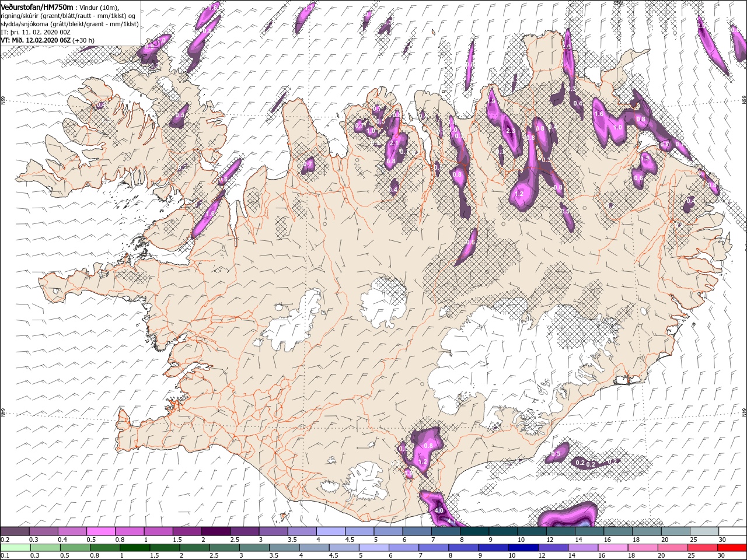Image resolution: width=747 pixels, height=560 pixels.
Task: Click the '2.3' snowfall value on the map
Action: (511, 131)
